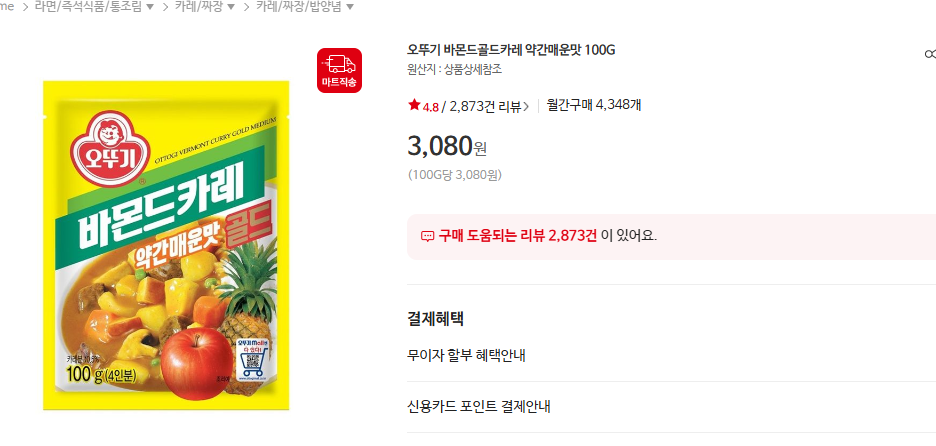The image size is (936, 446).
Task: Click the curry product package image
Action: point(166,245)
